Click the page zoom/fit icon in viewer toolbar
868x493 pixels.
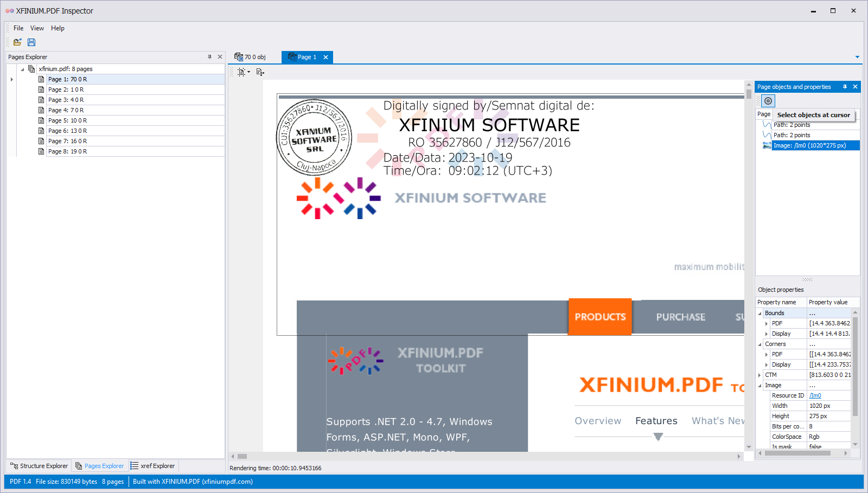point(241,72)
